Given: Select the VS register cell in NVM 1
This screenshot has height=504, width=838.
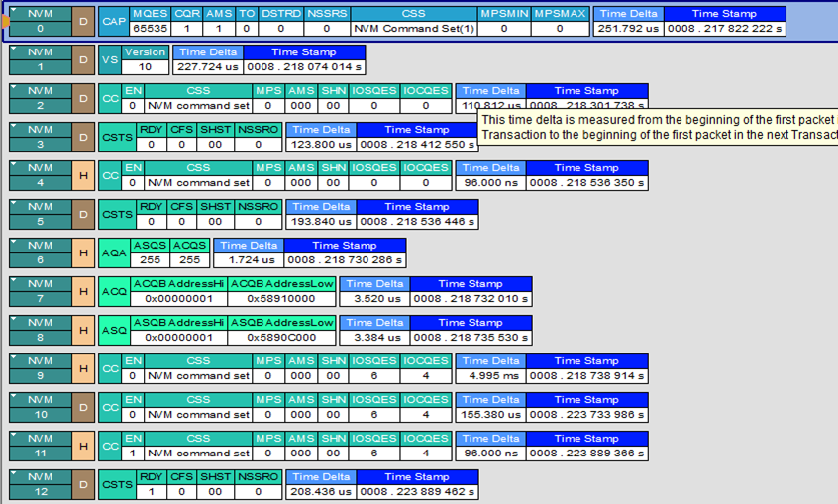Looking at the screenshot, I should pos(110,59).
